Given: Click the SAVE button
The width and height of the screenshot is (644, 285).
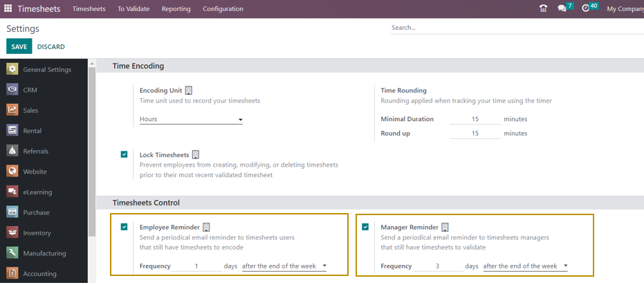Looking at the screenshot, I should pos(19,46).
